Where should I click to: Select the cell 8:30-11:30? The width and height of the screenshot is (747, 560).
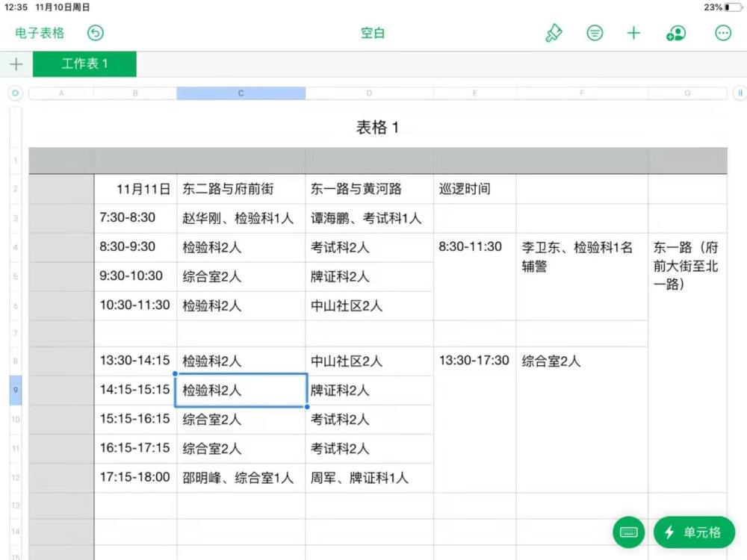tap(474, 276)
